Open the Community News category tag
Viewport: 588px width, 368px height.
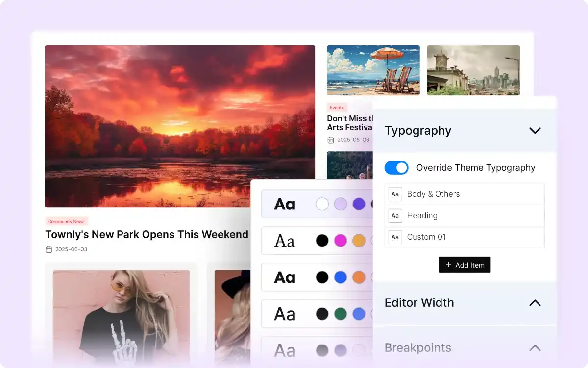coord(66,222)
